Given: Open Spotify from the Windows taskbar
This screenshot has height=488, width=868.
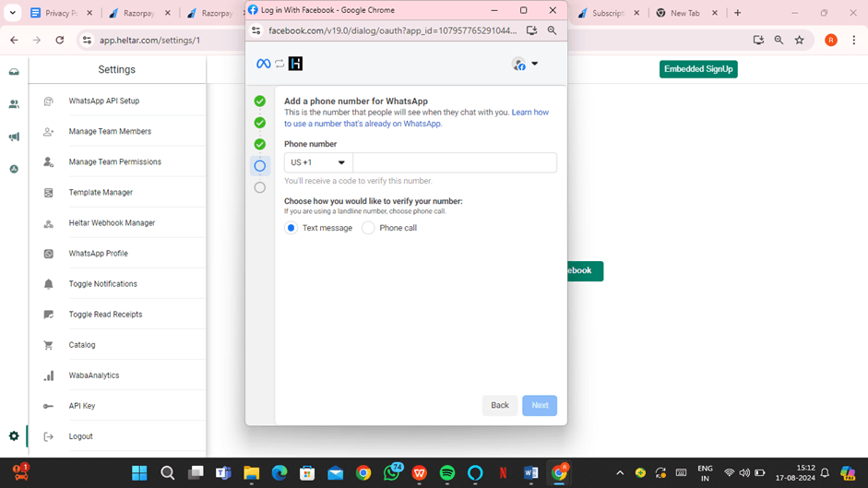Looking at the screenshot, I should tap(447, 473).
